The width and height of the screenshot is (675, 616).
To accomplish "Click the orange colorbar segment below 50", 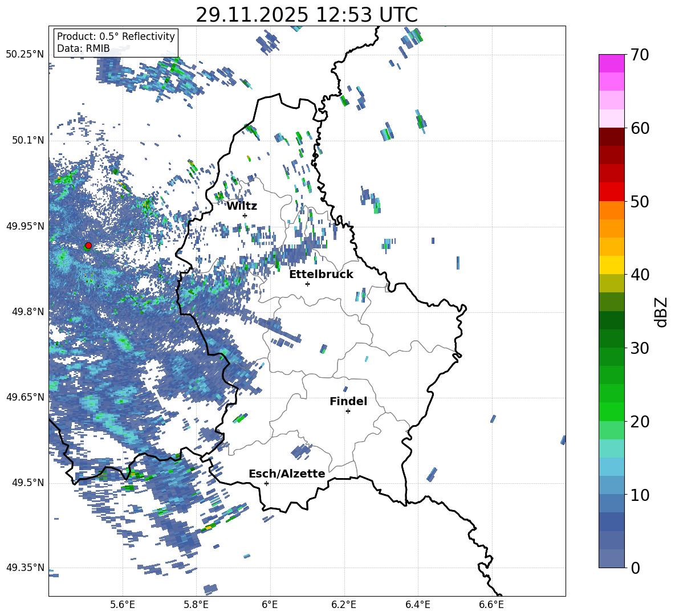I will (611, 210).
